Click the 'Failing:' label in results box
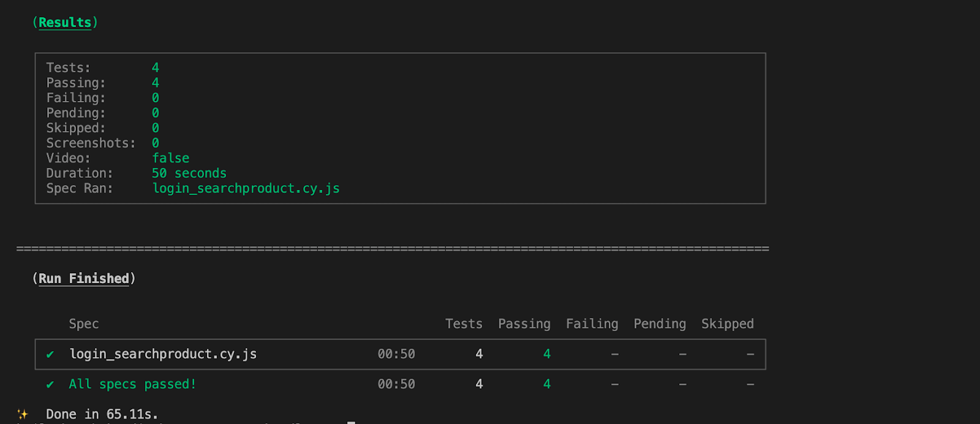The width and height of the screenshot is (980, 424). click(x=76, y=98)
